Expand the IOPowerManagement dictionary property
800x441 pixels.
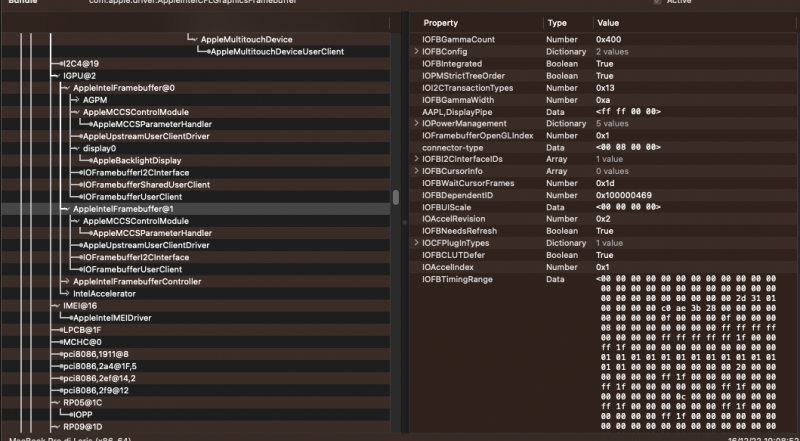pyautogui.click(x=416, y=124)
